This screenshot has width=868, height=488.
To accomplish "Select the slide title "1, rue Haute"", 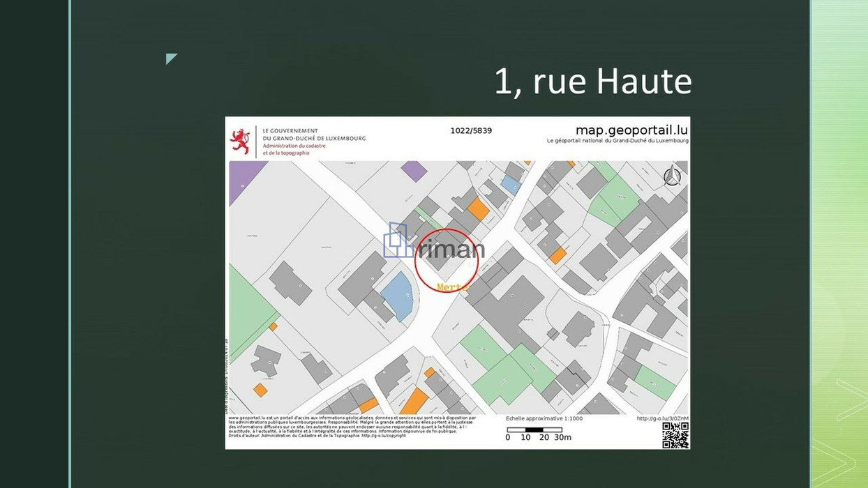I will [592, 81].
